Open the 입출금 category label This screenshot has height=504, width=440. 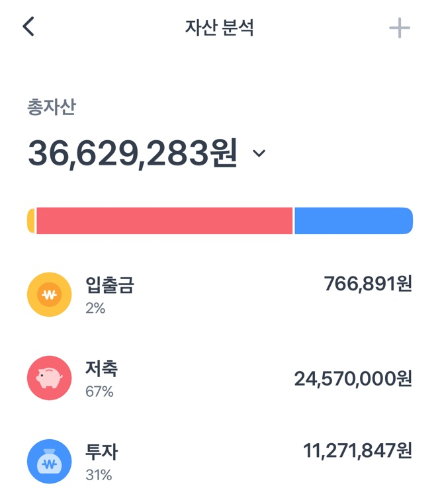click(x=110, y=285)
